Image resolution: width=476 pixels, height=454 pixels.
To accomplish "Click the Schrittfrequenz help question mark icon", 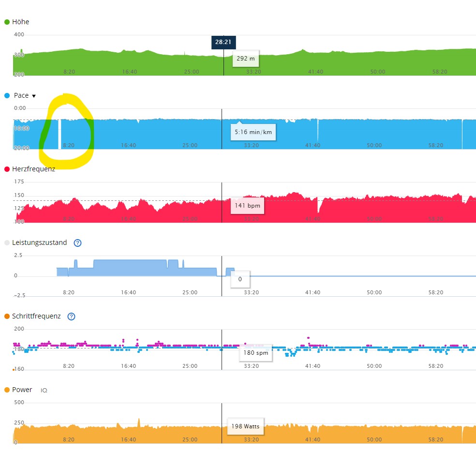I will (x=71, y=317).
